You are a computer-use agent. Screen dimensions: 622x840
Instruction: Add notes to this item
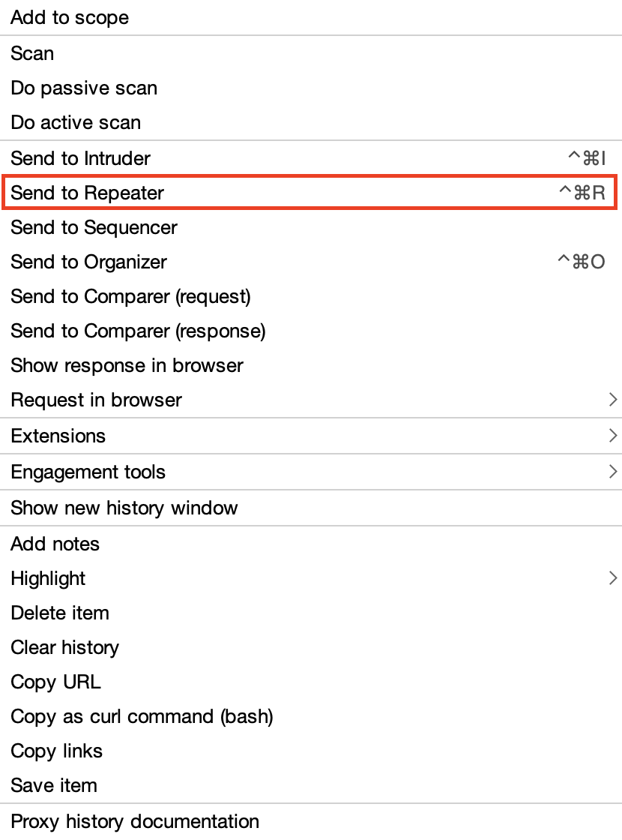click(x=55, y=544)
